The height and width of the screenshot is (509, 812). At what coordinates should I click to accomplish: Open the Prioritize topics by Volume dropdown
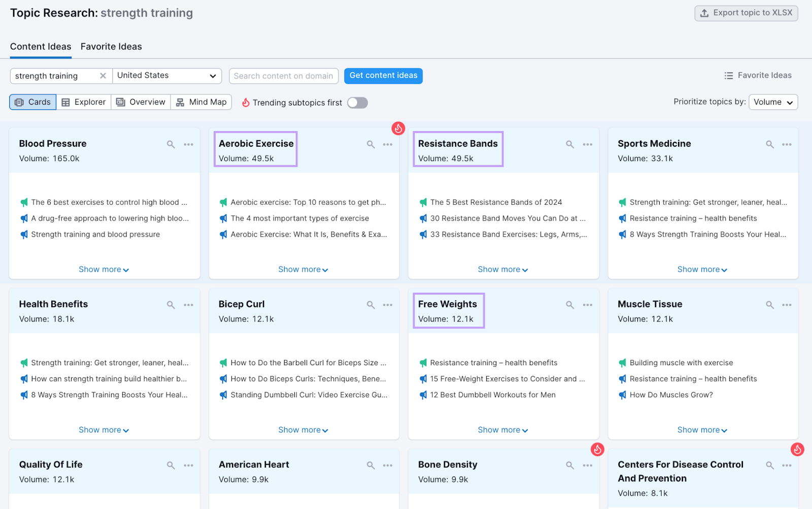(x=772, y=102)
